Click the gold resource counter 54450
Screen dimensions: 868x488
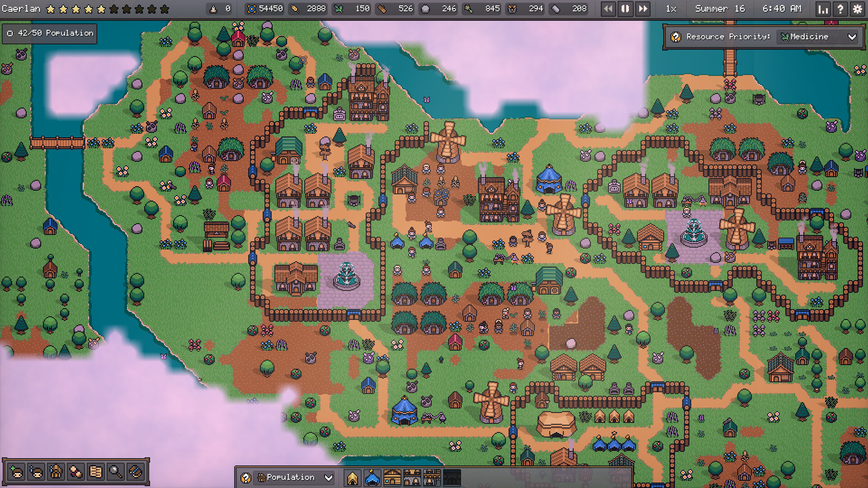coord(265,9)
